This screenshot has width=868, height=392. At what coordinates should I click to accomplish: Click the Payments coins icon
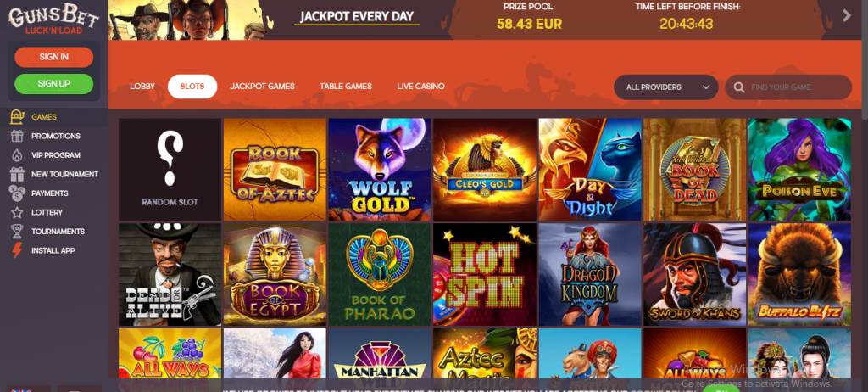tap(18, 193)
